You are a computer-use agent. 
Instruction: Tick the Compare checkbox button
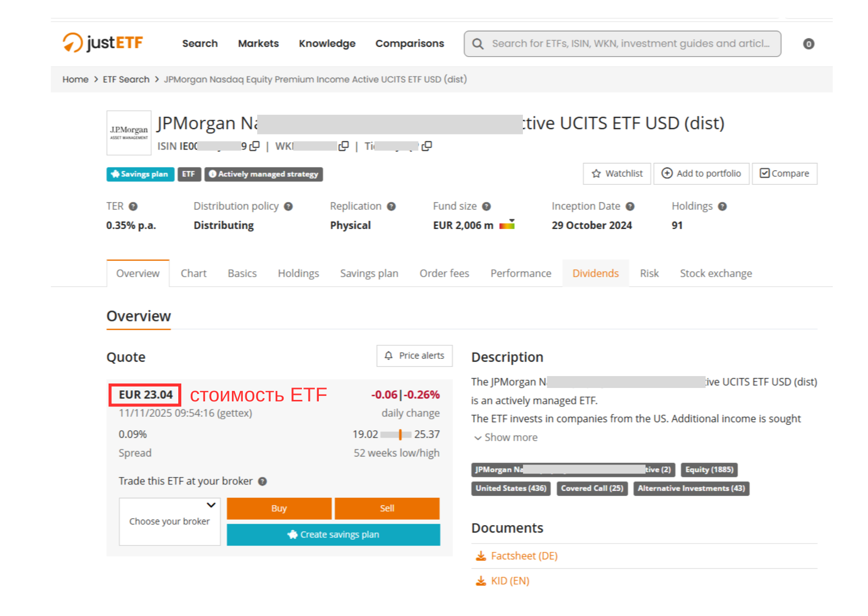[x=785, y=173]
